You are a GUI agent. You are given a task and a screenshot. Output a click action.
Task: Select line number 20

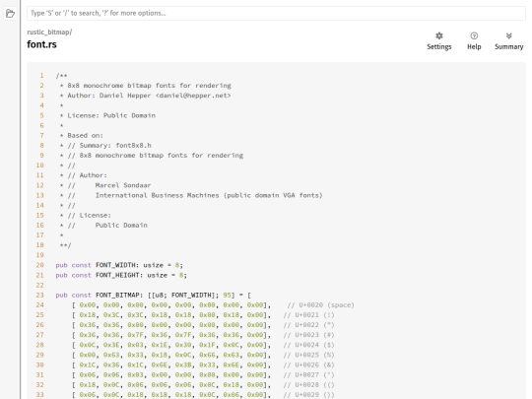40,265
